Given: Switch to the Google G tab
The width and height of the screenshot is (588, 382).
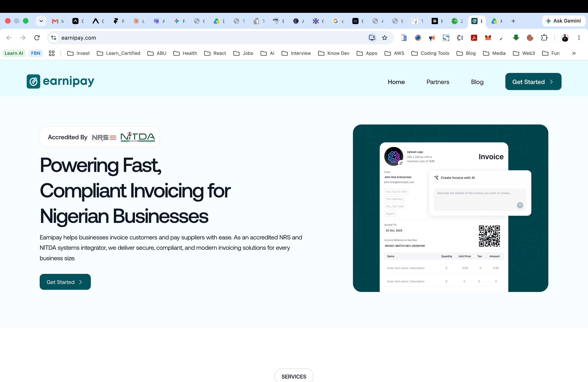Looking at the screenshot, I should pos(338,21).
